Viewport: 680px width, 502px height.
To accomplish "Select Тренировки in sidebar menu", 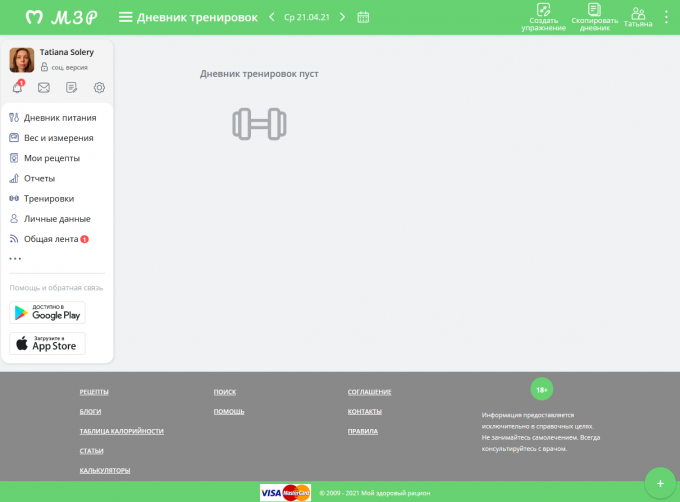I will pos(49,198).
